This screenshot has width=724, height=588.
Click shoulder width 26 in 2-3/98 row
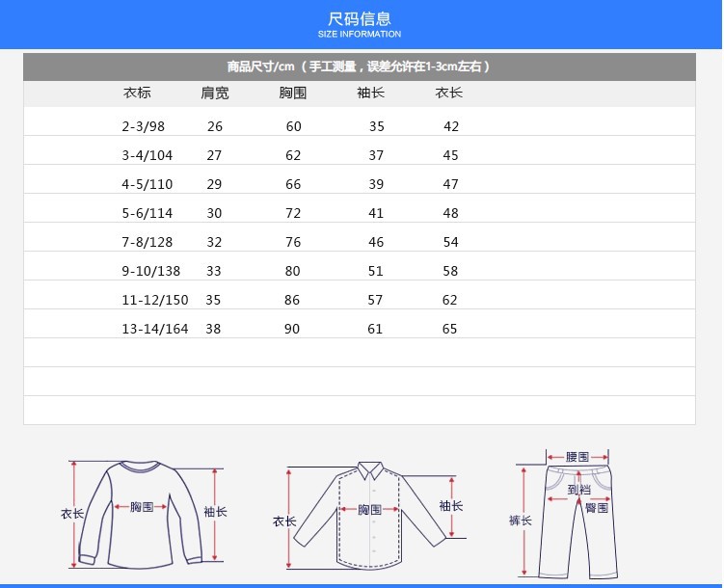(215, 126)
